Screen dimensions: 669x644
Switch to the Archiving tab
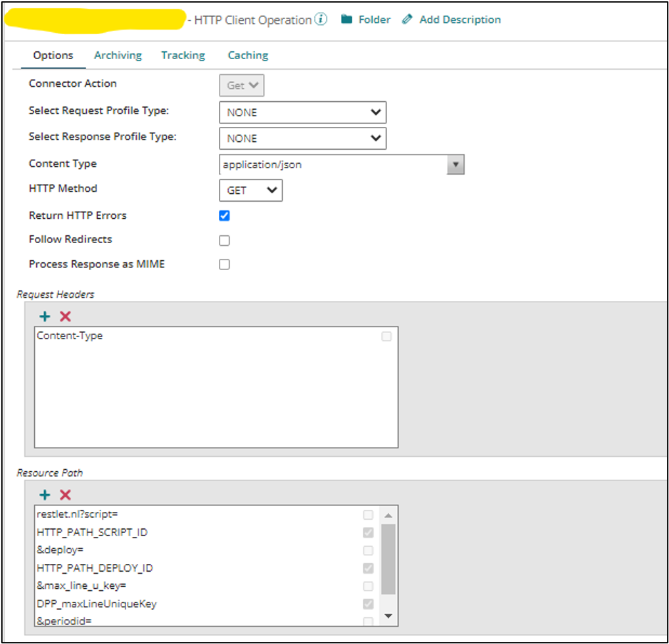click(x=118, y=56)
